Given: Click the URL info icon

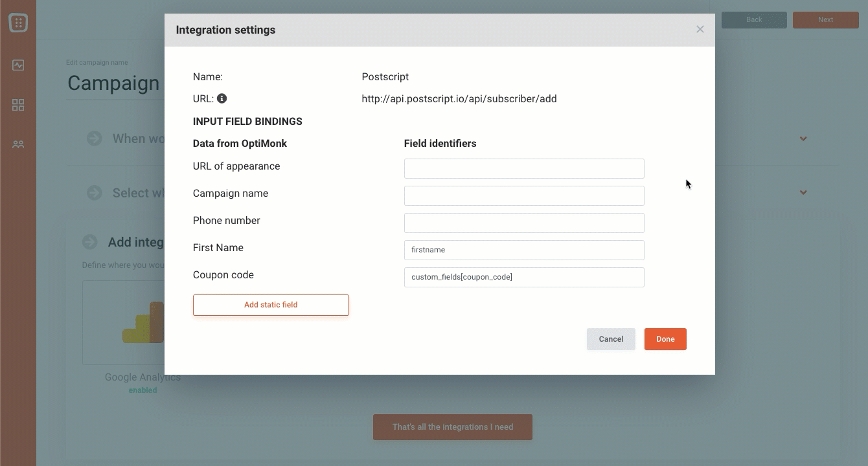Looking at the screenshot, I should point(222,99).
